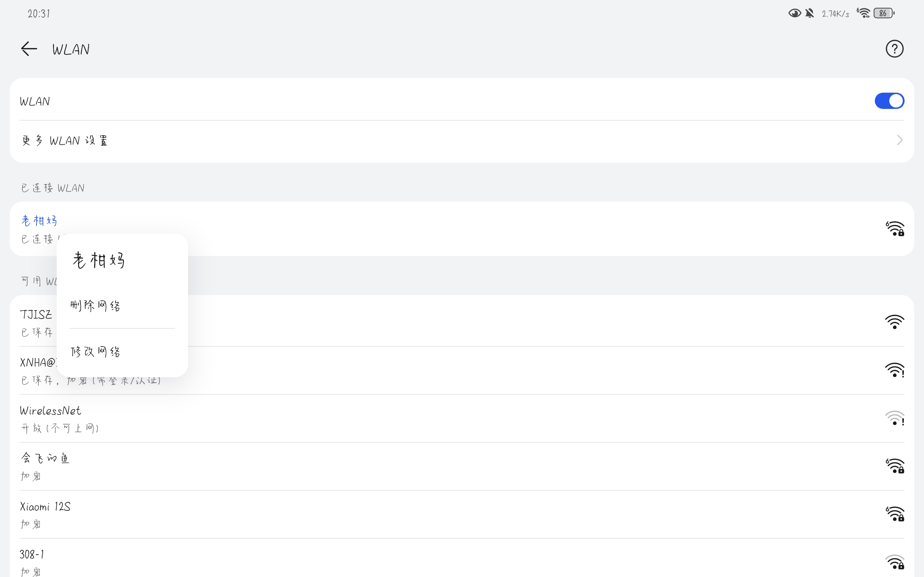Open the help question mark icon
This screenshot has width=924, height=577.
894,49
